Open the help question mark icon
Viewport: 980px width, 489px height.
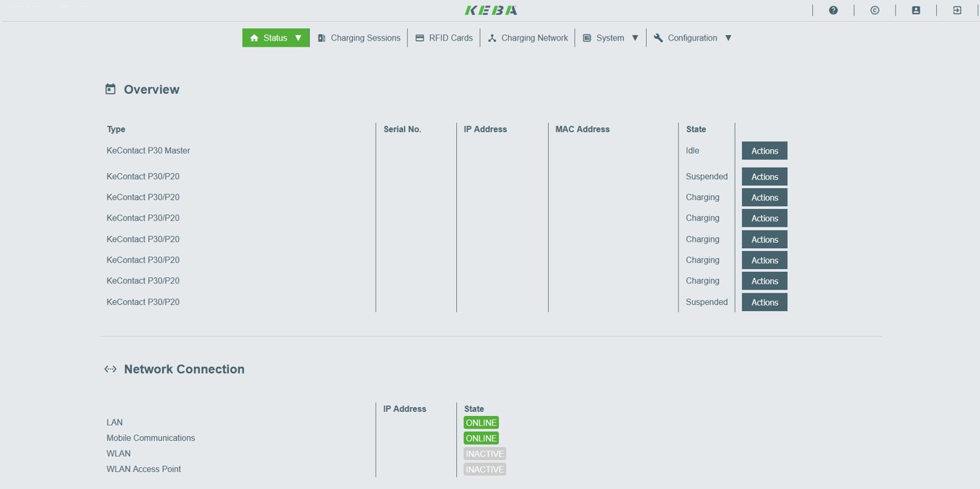[833, 10]
